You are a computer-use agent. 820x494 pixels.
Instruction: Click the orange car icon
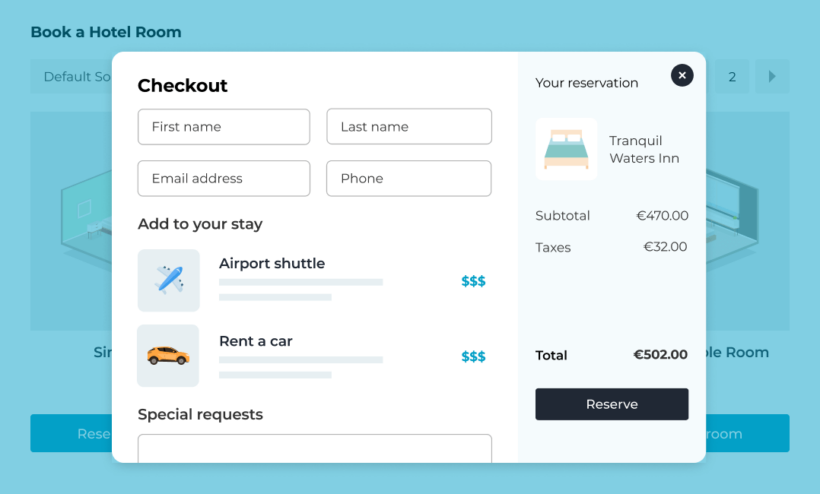[169, 356]
